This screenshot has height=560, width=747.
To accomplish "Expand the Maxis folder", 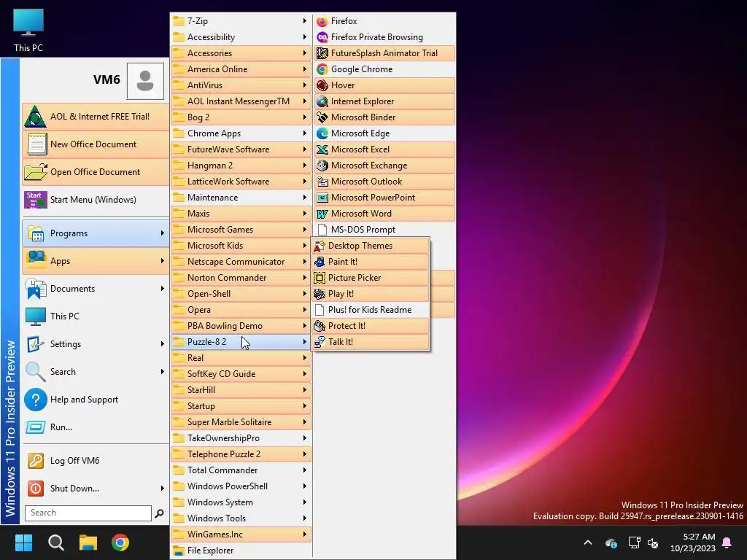I will [x=241, y=214].
